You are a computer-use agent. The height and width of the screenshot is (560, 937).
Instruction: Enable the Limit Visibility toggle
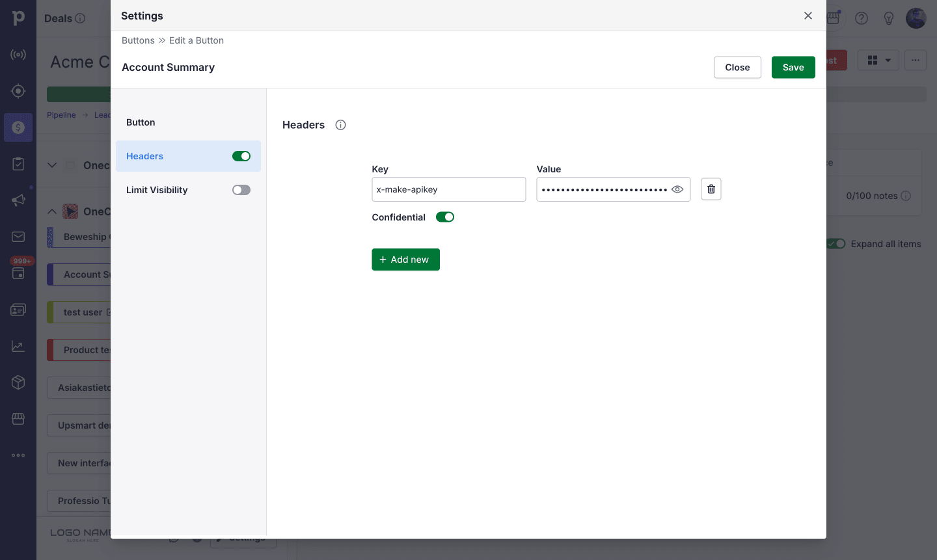tap(241, 190)
